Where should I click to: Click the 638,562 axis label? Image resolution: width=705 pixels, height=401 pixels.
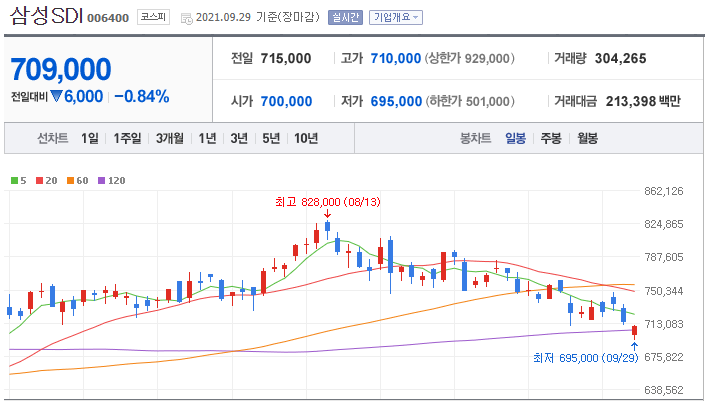pos(663,390)
